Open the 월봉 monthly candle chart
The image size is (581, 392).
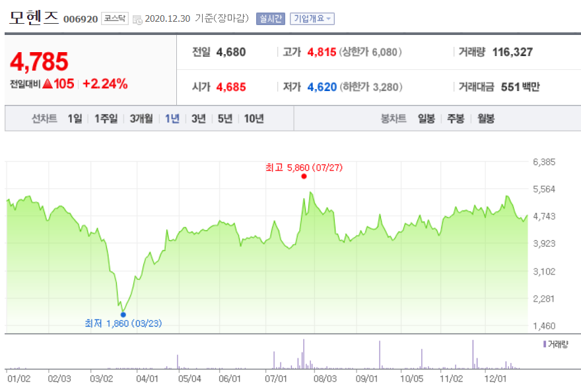point(486,119)
